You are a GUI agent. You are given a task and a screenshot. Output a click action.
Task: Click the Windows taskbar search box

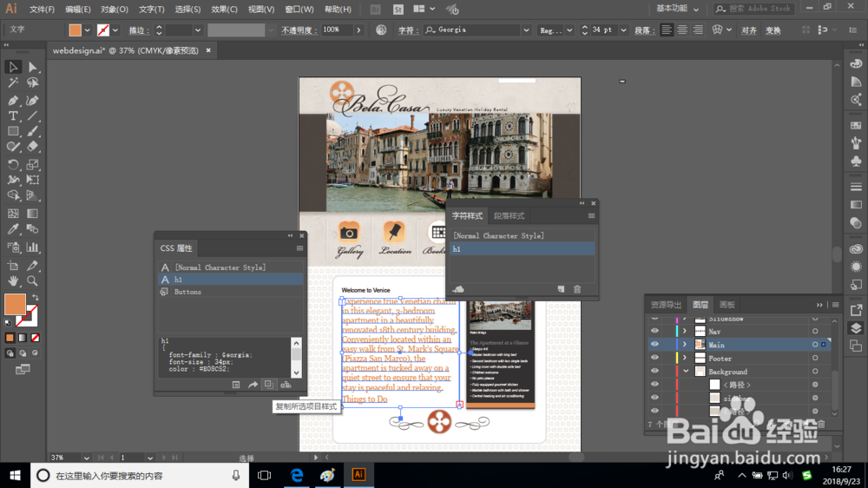click(138, 475)
